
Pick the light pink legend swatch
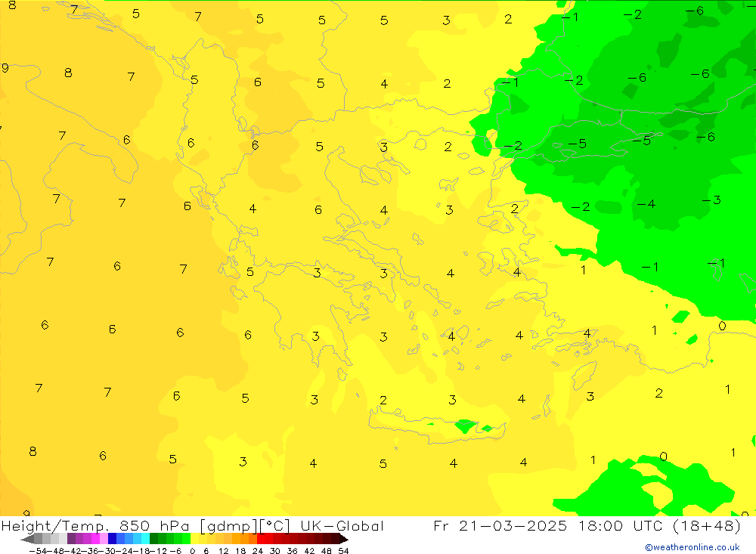pos(104,539)
